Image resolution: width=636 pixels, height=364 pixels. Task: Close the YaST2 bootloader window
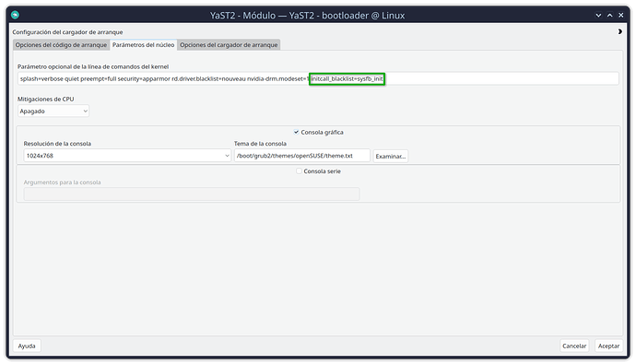click(621, 16)
